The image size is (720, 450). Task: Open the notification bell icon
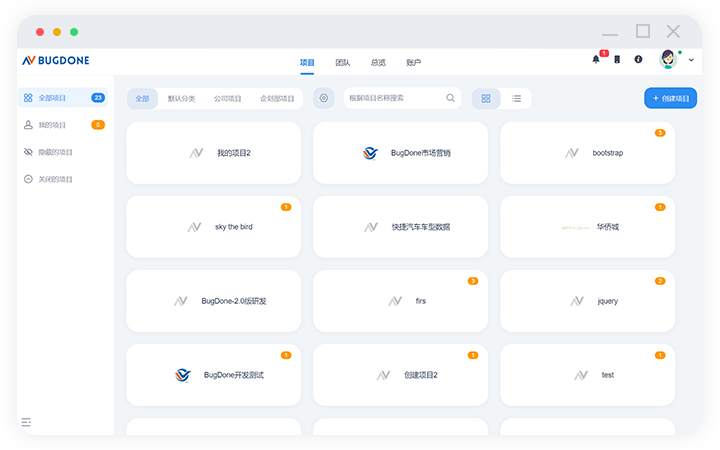pyautogui.click(x=596, y=60)
